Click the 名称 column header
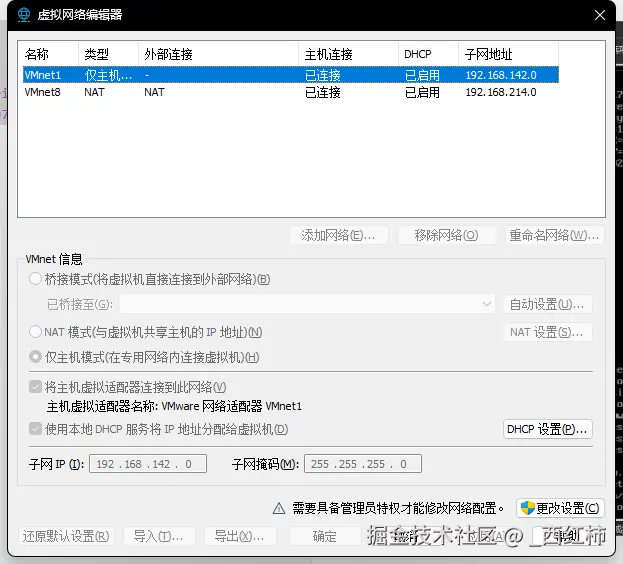This screenshot has height=564, width=623. pos(48,54)
